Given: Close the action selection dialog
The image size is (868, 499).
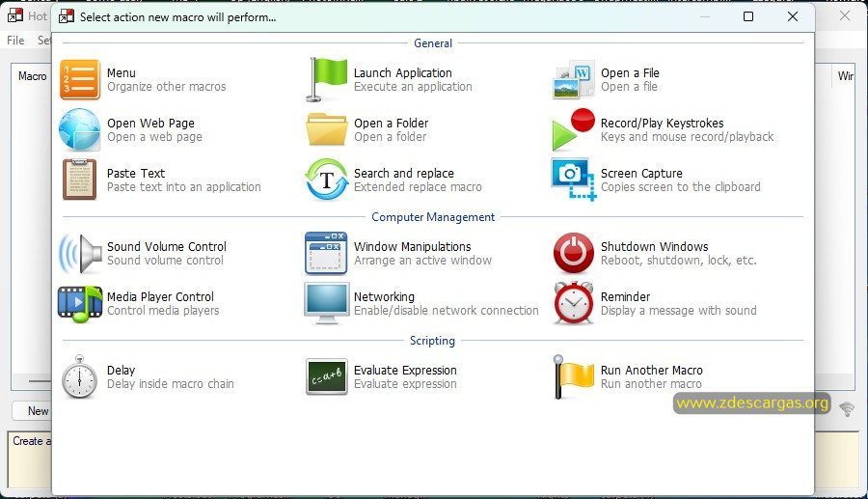Looking at the screenshot, I should (x=793, y=16).
